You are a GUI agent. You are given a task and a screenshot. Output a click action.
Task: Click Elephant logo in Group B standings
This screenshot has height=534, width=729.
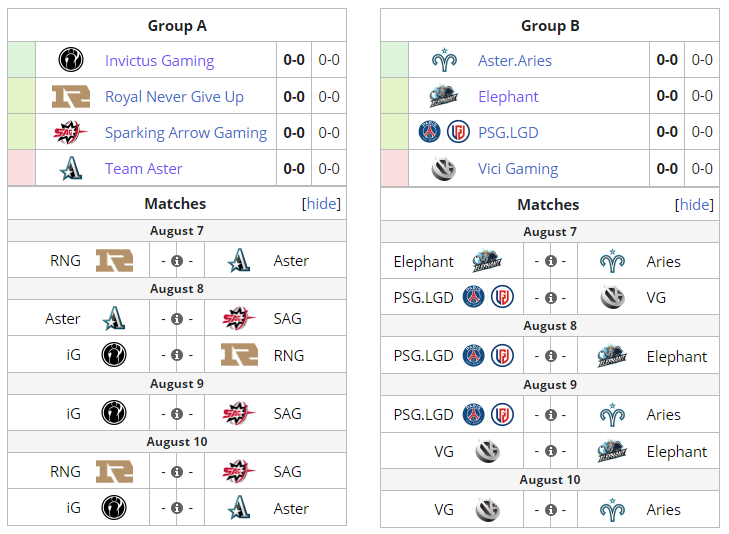(444, 96)
